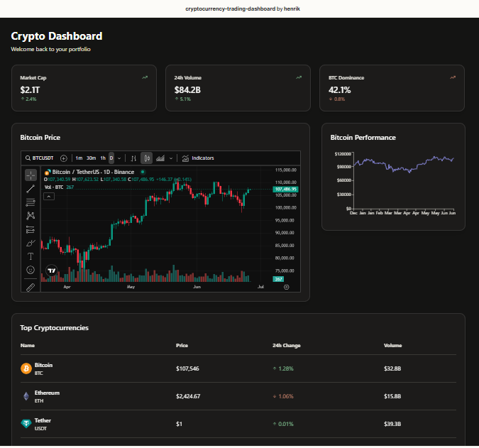
Task: Add symbol to compare with plus icon
Action: pos(64,158)
